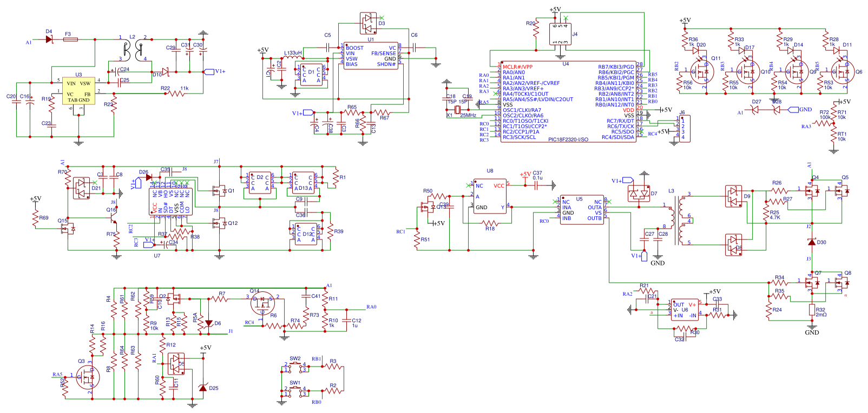
Task: Select the SW1 push-button switch
Action: [295, 391]
